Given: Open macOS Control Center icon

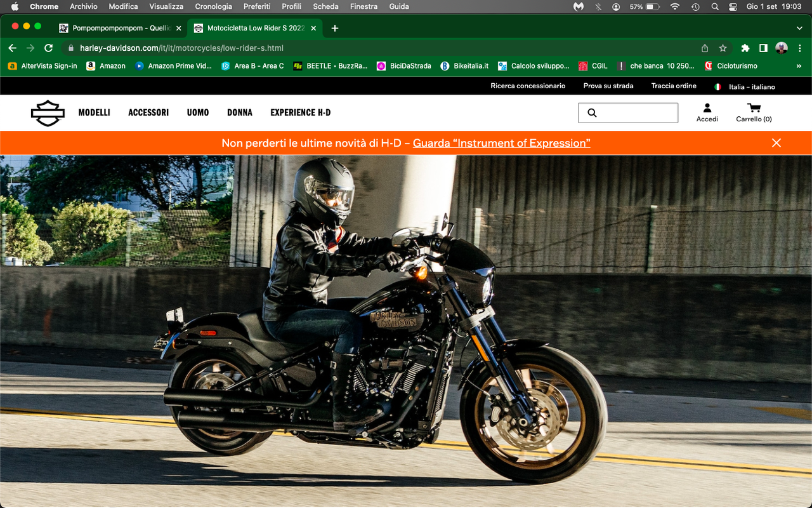Looking at the screenshot, I should pos(733,6).
